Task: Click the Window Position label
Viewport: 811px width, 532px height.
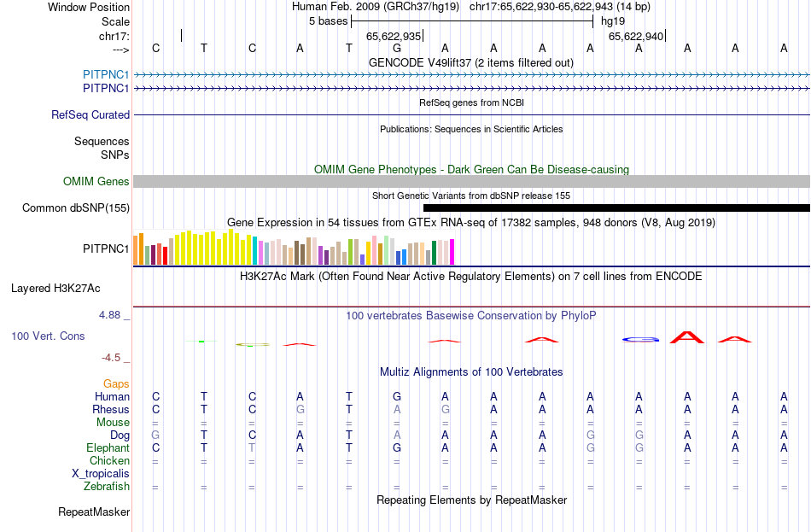Action: point(89,7)
